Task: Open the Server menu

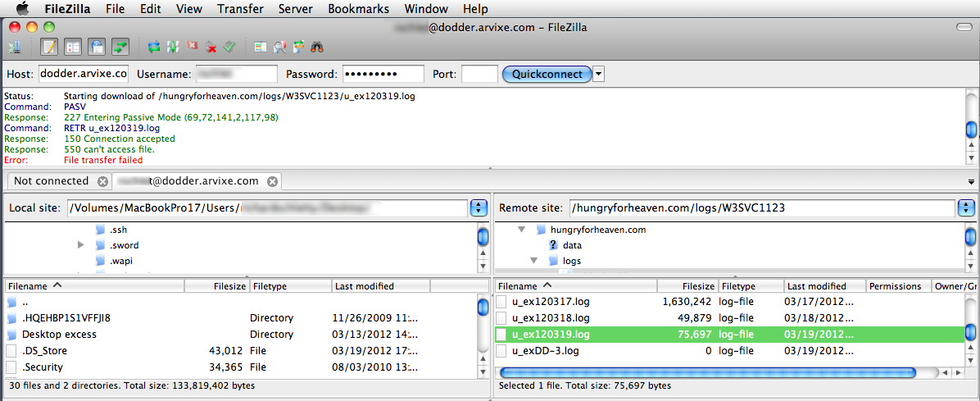Action: click(x=295, y=9)
